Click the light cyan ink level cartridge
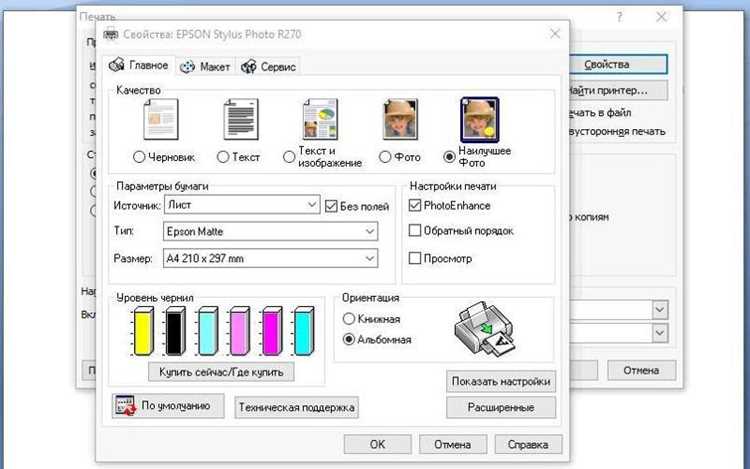 (x=207, y=331)
